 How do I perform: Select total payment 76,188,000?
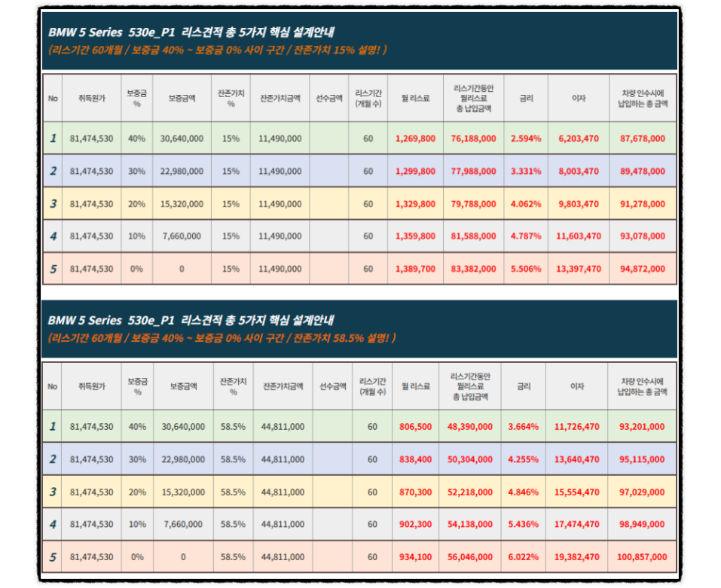(x=473, y=139)
